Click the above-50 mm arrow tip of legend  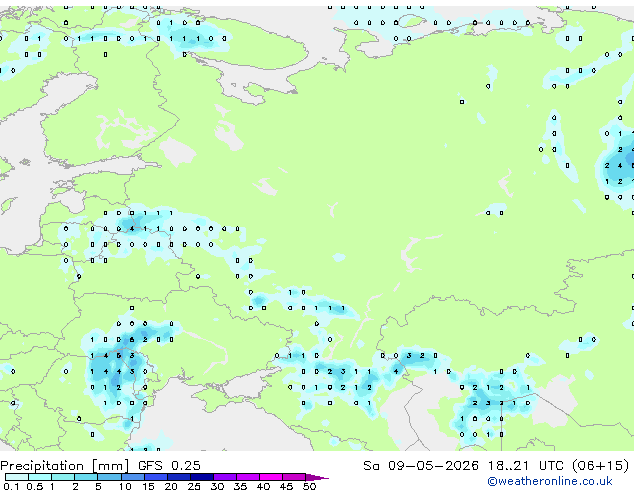tap(317, 478)
